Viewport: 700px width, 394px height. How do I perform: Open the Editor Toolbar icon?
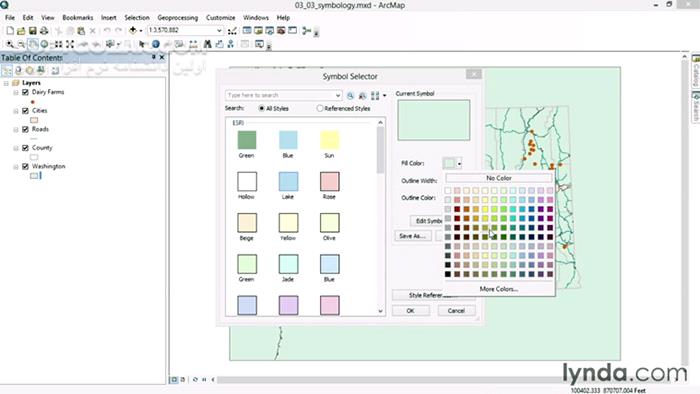232,31
